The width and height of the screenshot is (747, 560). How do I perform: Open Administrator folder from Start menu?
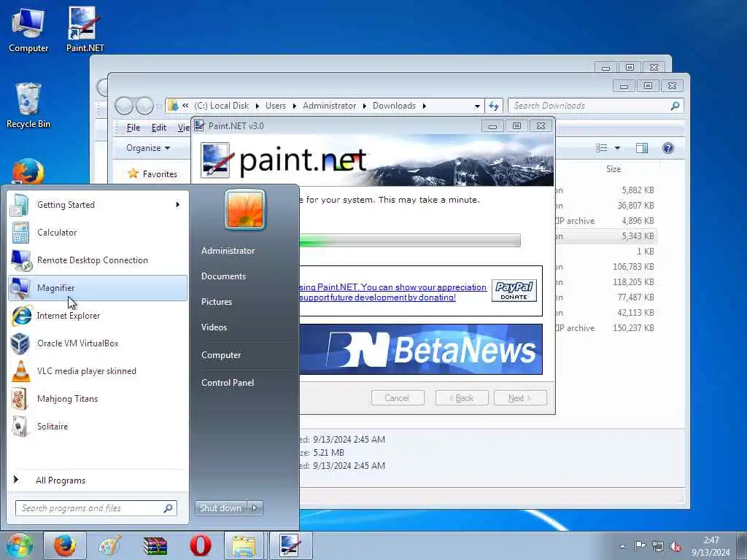coord(228,251)
